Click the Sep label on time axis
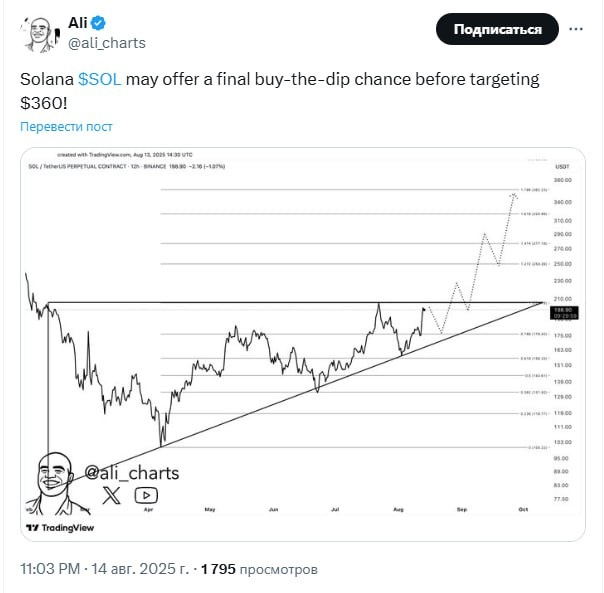The height and width of the screenshot is (593, 604). (462, 509)
